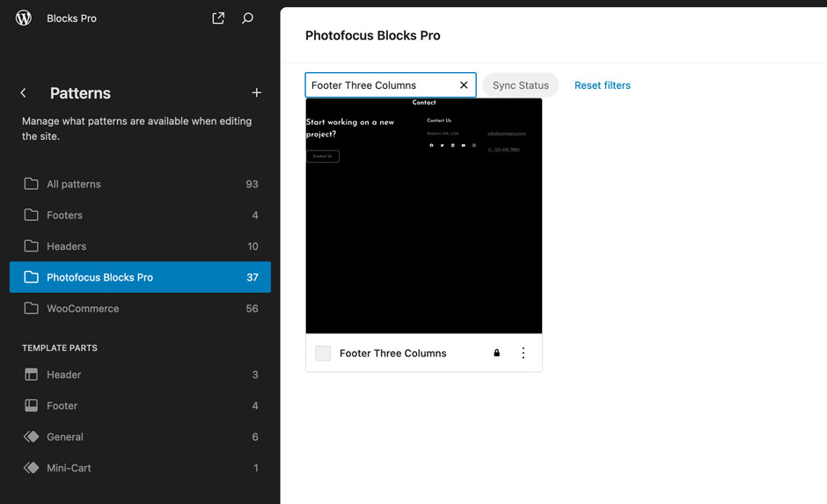The width and height of the screenshot is (827, 504).
Task: Open the three-dot actions menu for pattern
Action: (523, 354)
